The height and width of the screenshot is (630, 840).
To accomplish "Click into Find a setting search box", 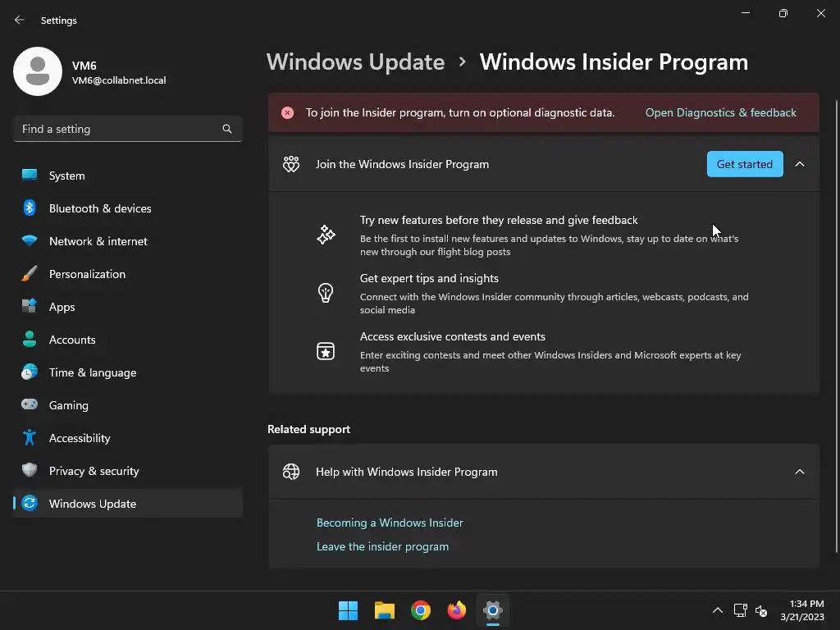I will click(x=128, y=129).
